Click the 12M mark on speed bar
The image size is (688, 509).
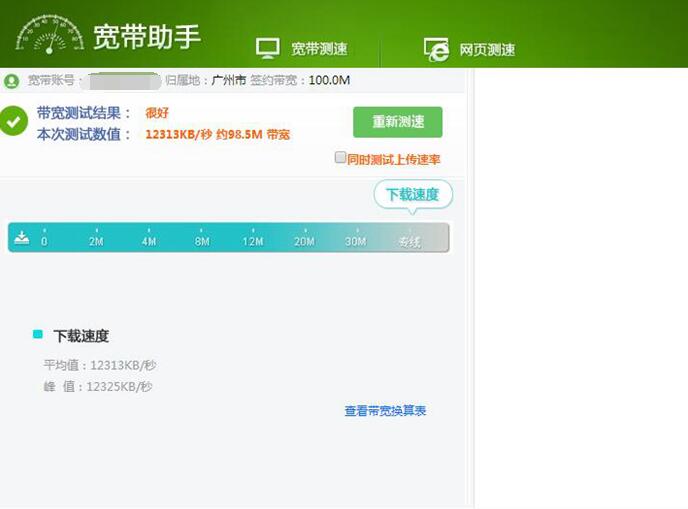coord(253,241)
